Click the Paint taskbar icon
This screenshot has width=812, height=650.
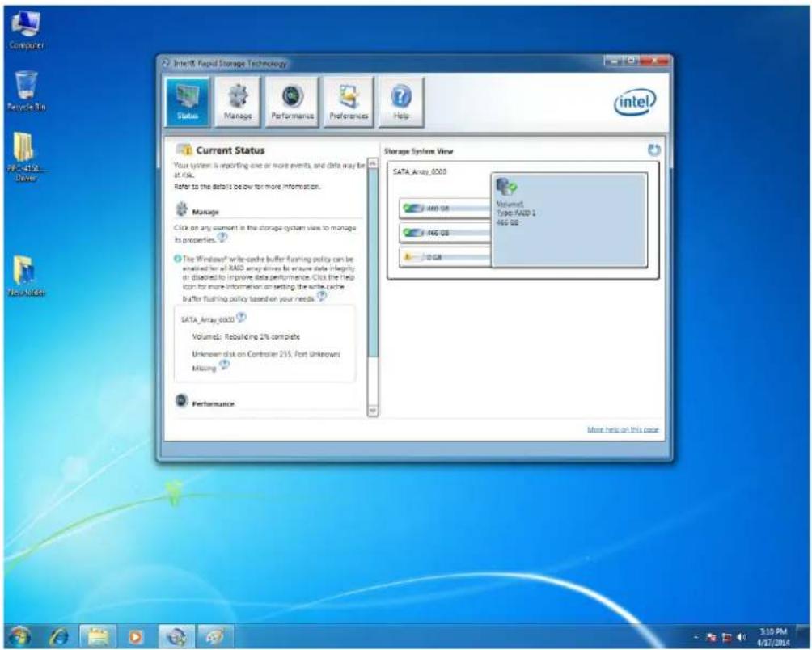(x=215, y=636)
